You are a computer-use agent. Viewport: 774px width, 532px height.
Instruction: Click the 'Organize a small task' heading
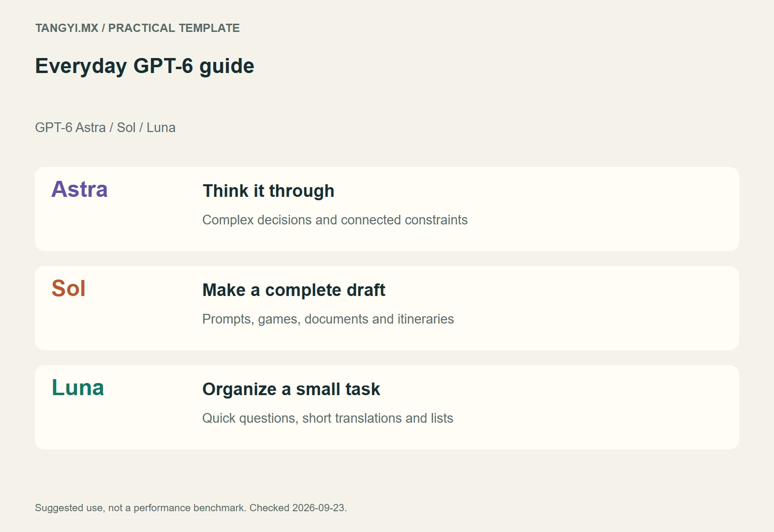point(291,389)
